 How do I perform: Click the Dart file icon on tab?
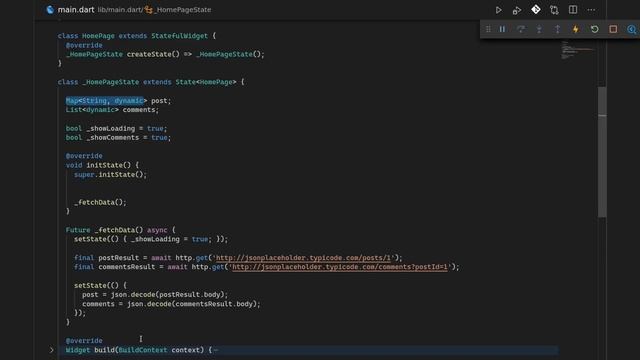pyautogui.click(x=50, y=9)
